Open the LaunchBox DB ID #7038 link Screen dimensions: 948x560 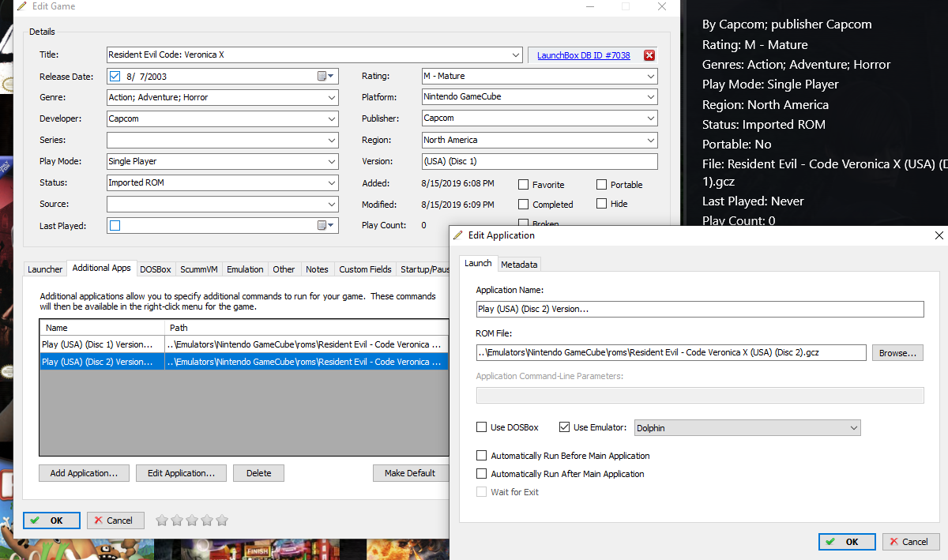584,55
